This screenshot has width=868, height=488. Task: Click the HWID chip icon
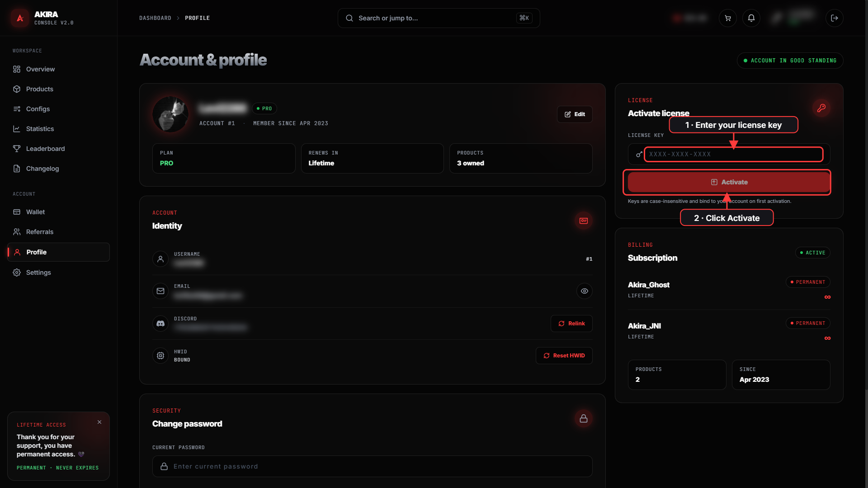point(160,356)
